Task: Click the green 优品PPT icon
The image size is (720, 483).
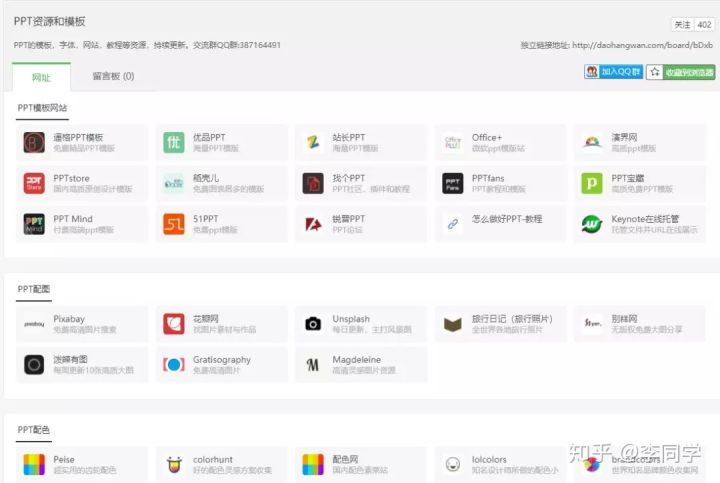Action: 174,142
